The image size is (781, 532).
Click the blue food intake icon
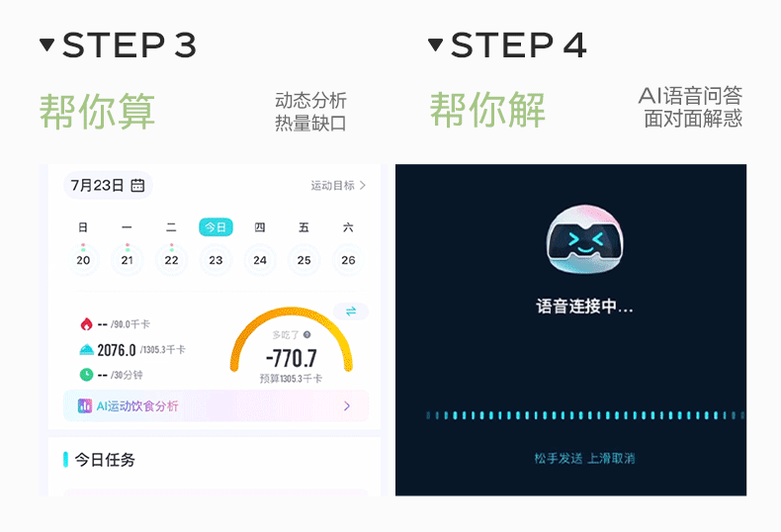click(x=87, y=350)
